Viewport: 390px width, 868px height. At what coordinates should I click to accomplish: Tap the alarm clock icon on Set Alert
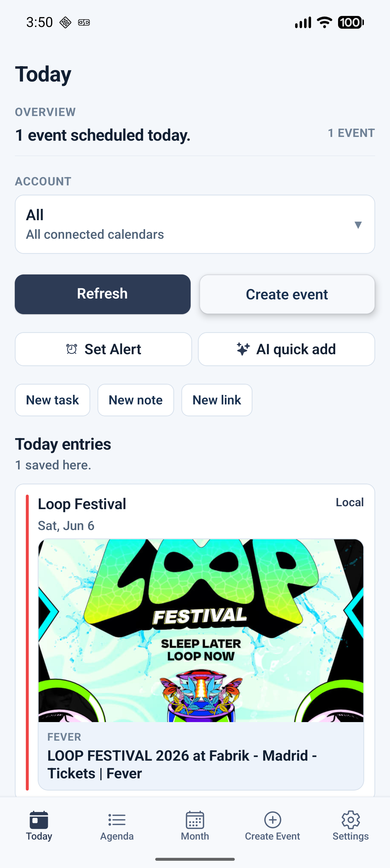[71, 349]
